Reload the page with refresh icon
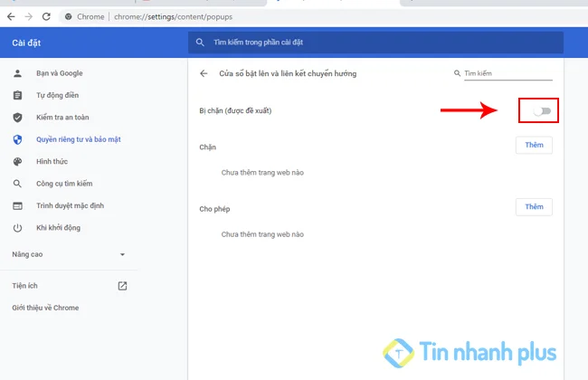This screenshot has width=588, height=380. click(46, 16)
